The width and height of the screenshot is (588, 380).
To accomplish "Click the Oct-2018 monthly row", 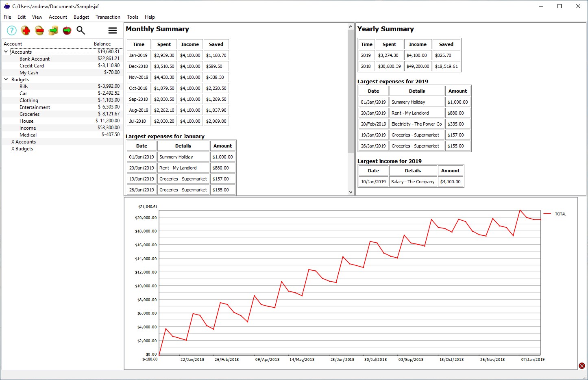I will point(178,88).
